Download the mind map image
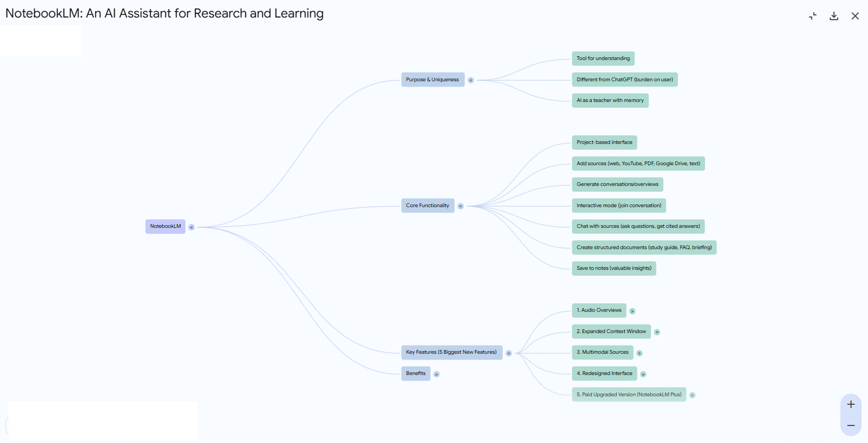The width and height of the screenshot is (868, 443). (834, 16)
